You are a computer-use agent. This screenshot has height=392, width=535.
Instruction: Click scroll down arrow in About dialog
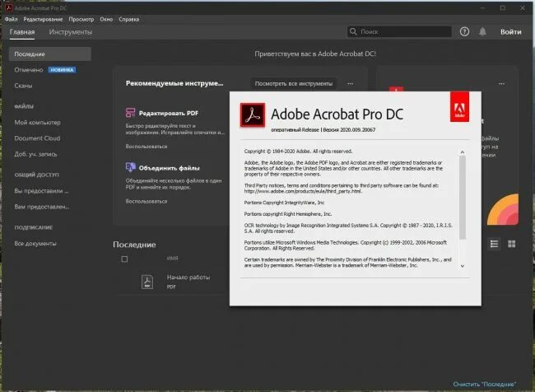(x=463, y=266)
